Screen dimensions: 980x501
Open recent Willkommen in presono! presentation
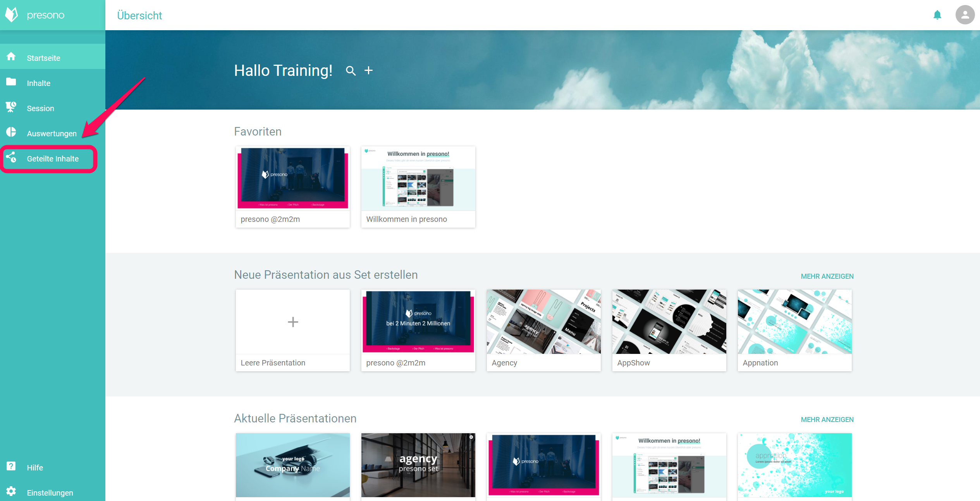tap(669, 465)
